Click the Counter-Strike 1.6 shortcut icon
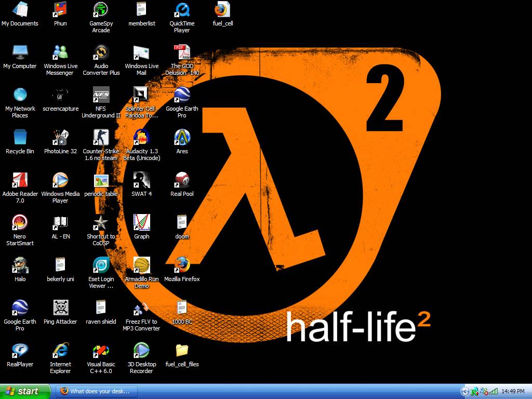Image resolution: width=532 pixels, height=399 pixels. pos(101,138)
